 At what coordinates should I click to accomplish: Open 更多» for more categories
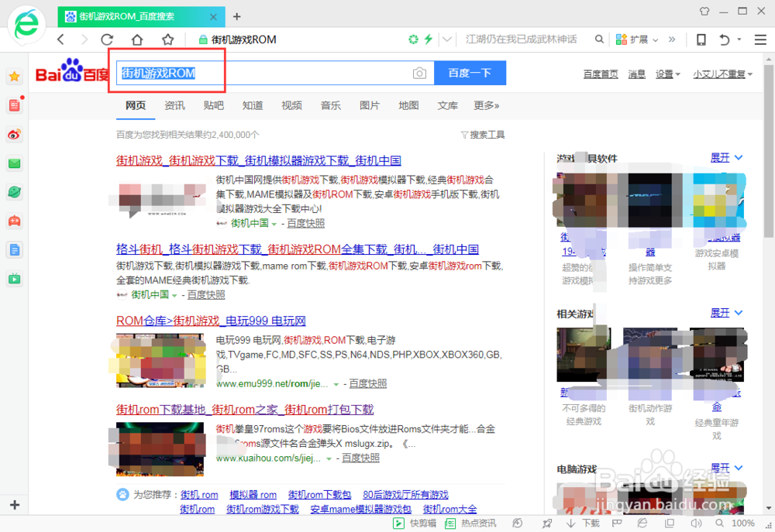(x=487, y=105)
